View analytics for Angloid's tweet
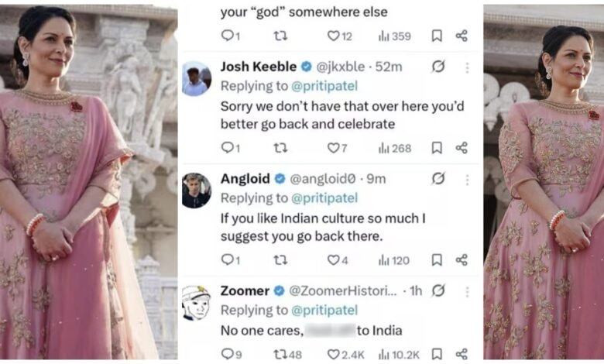 [x=393, y=260]
